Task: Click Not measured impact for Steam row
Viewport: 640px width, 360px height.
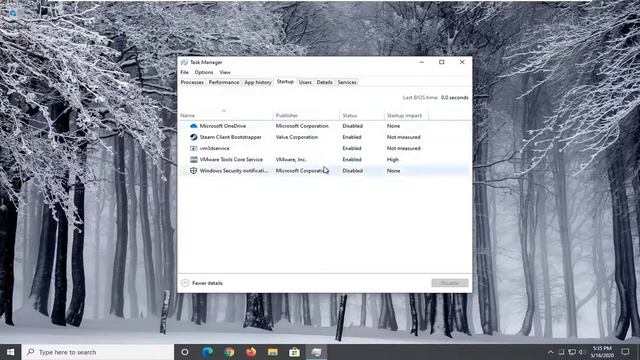Action: pyautogui.click(x=404, y=137)
